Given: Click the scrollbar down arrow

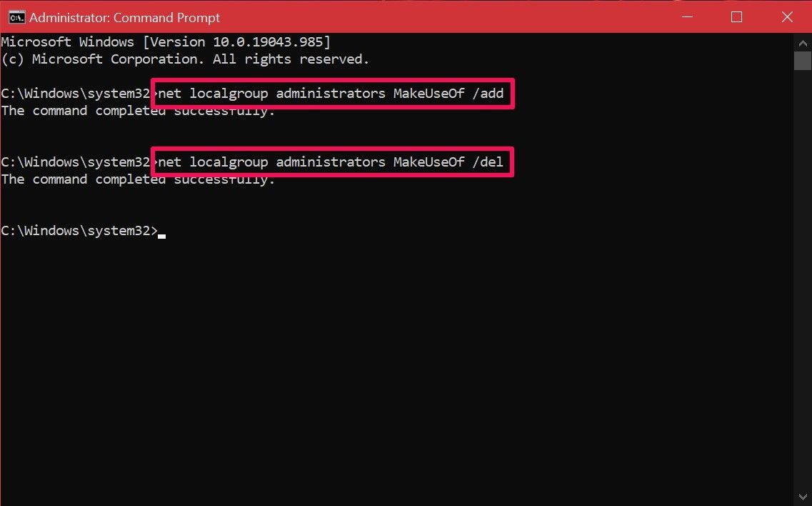Looking at the screenshot, I should (803, 497).
